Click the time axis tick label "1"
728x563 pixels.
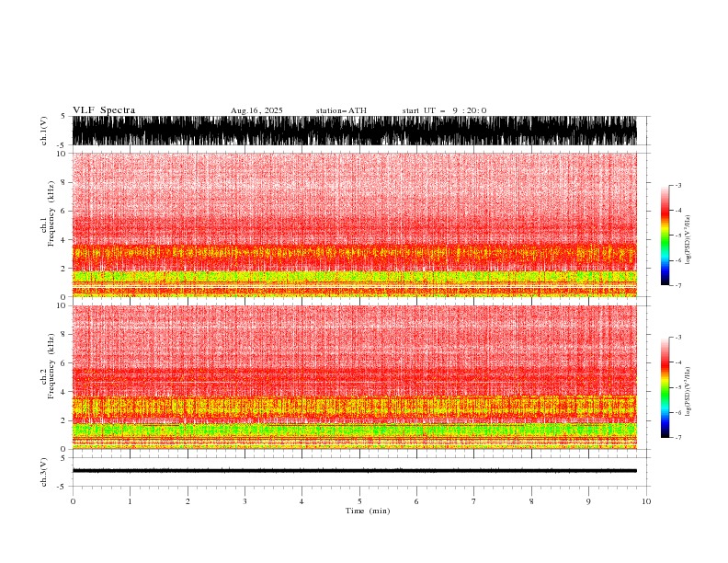point(130,501)
